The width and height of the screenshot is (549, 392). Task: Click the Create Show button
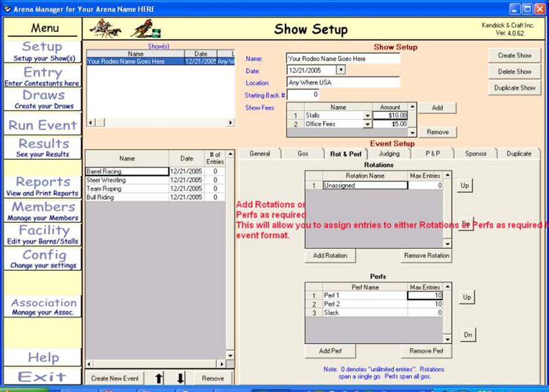[514, 55]
